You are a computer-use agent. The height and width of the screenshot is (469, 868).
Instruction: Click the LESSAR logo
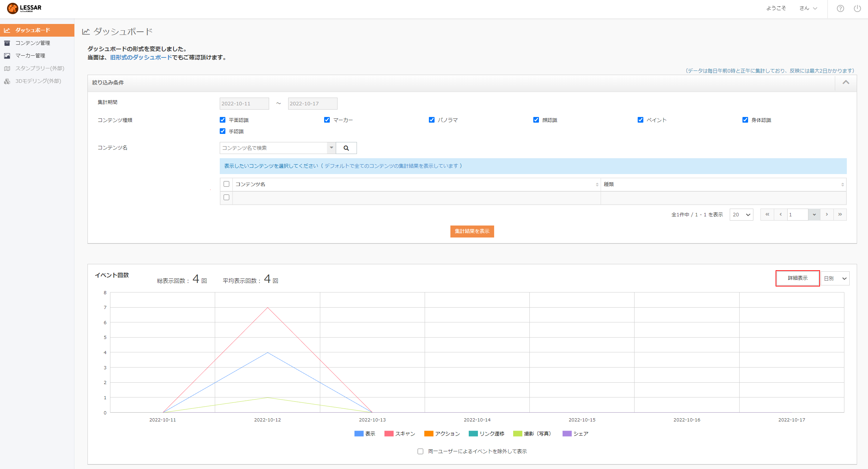pyautogui.click(x=24, y=8)
